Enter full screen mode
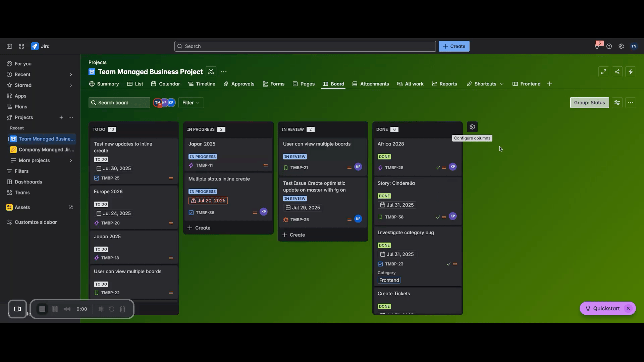644x362 pixels. (x=604, y=72)
